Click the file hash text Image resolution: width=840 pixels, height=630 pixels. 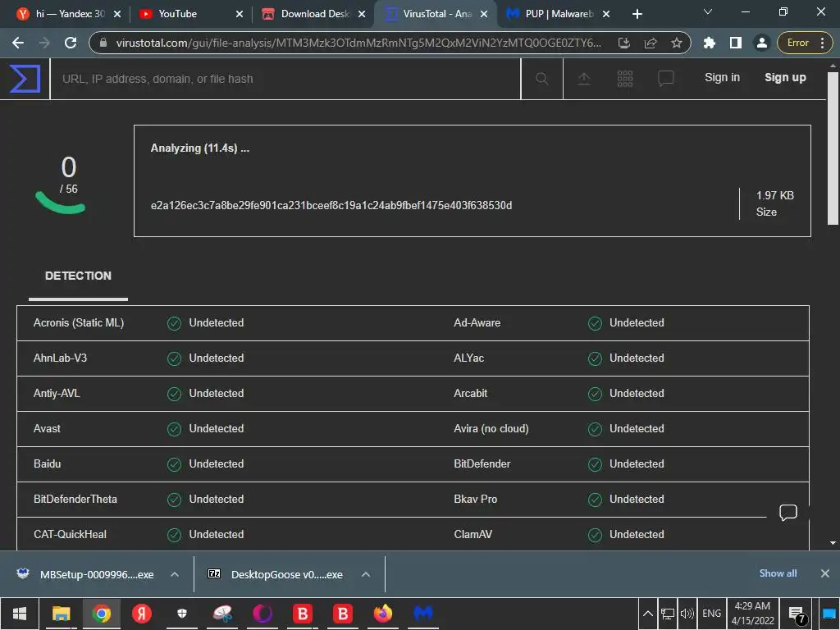(x=331, y=205)
